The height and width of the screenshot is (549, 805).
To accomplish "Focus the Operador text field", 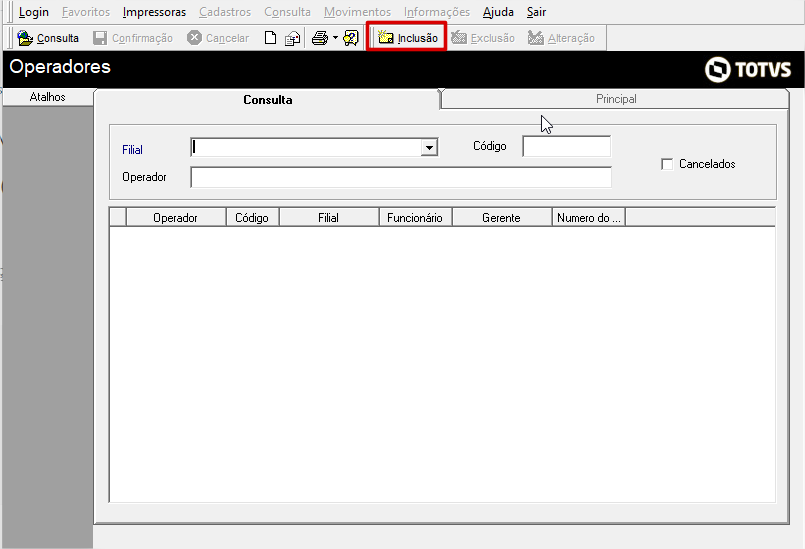I will tap(400, 177).
